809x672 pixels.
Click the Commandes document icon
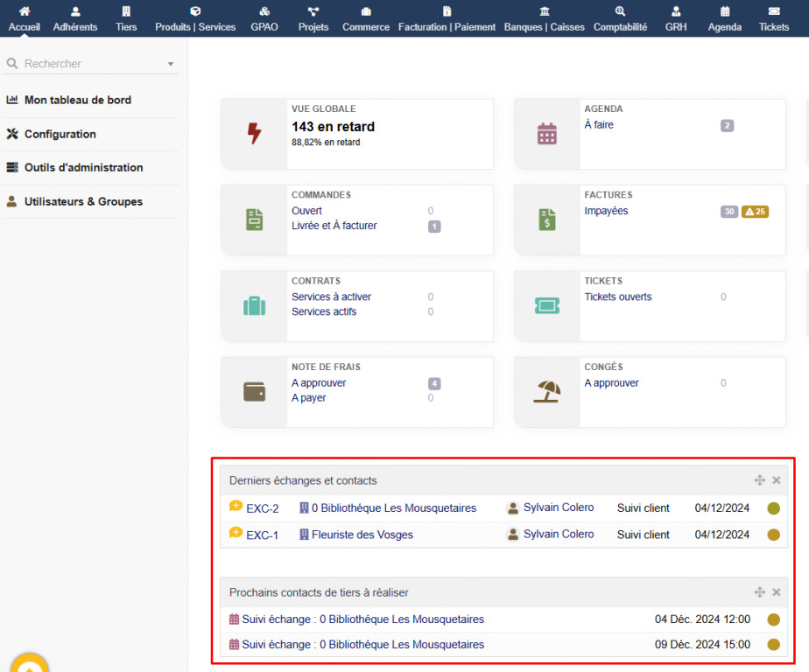click(254, 220)
